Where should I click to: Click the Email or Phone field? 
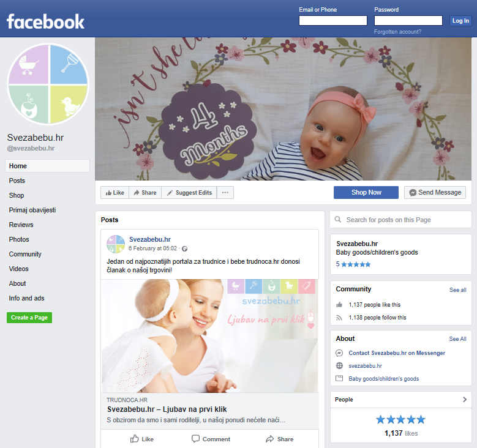coord(333,20)
